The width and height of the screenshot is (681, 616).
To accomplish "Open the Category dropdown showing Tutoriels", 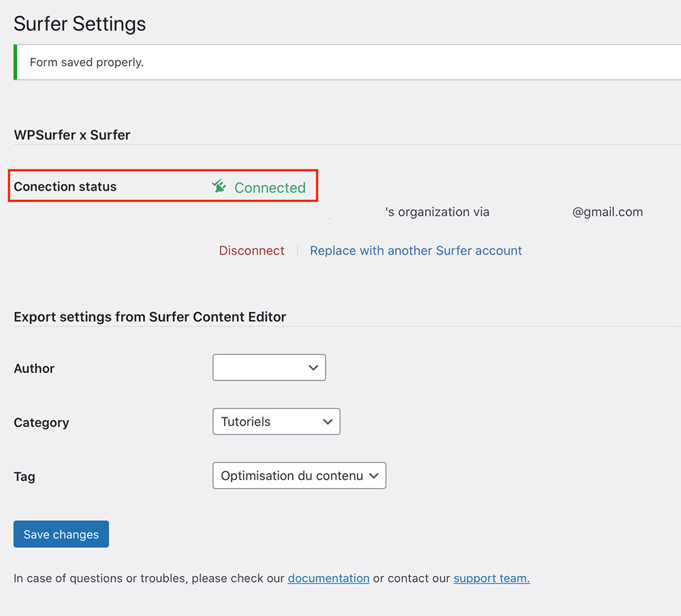I will pos(276,421).
